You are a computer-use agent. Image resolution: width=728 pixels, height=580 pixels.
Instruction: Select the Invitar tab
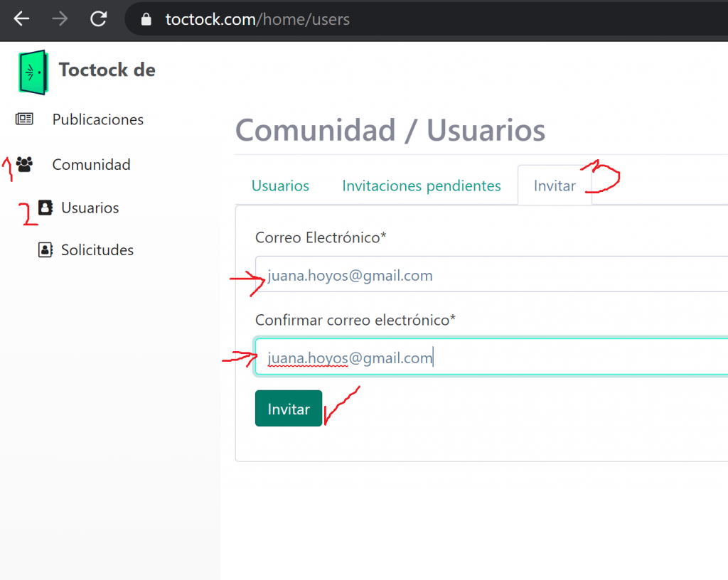(555, 186)
